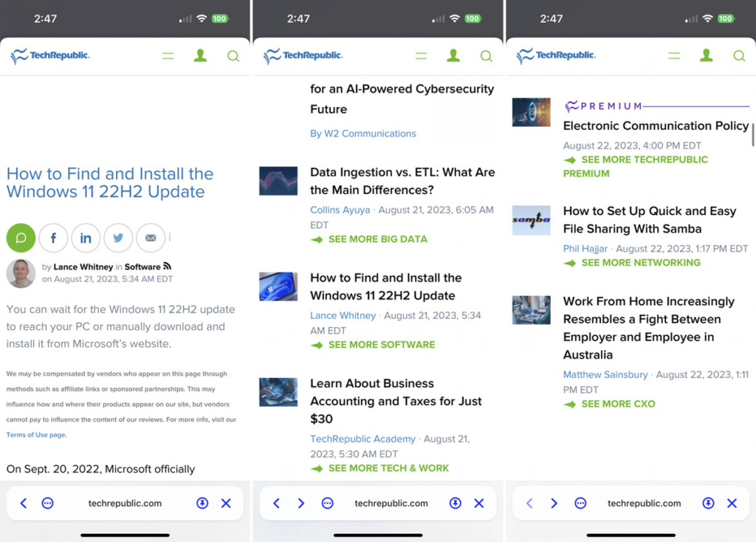The width and height of the screenshot is (756, 542).
Task: Tap the download arrow in the browser bar
Action: coord(202,503)
